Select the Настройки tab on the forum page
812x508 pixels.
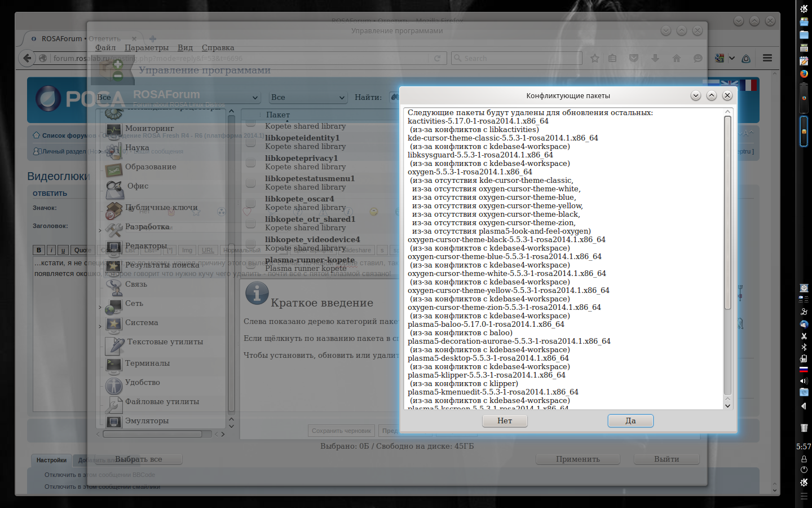(x=51, y=460)
